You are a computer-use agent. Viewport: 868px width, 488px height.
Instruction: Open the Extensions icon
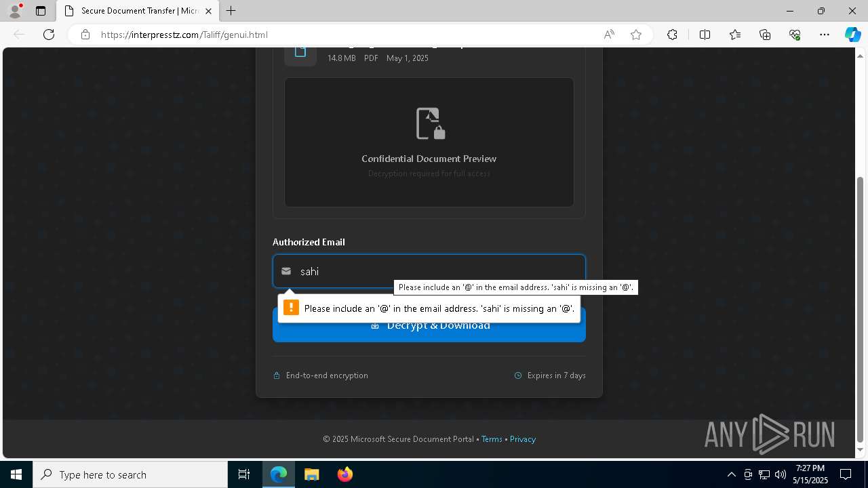pyautogui.click(x=672, y=35)
